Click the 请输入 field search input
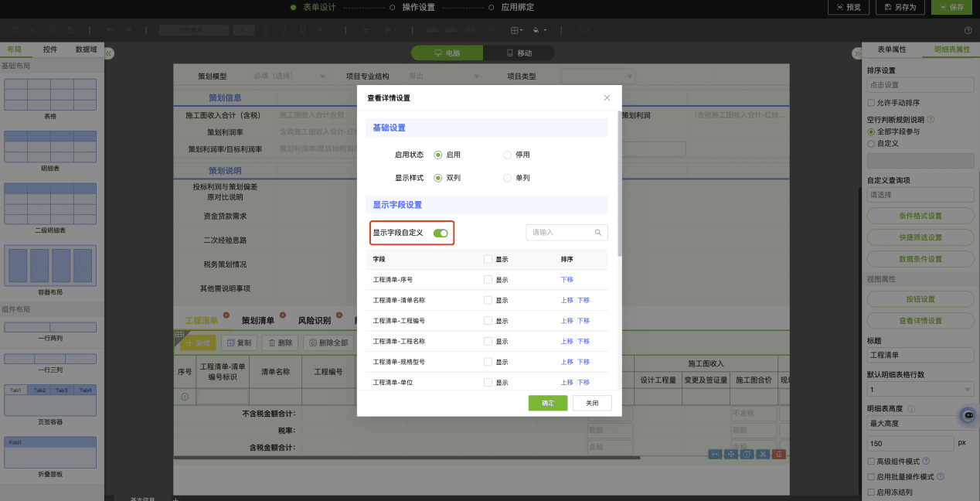The image size is (980, 501). [567, 232]
